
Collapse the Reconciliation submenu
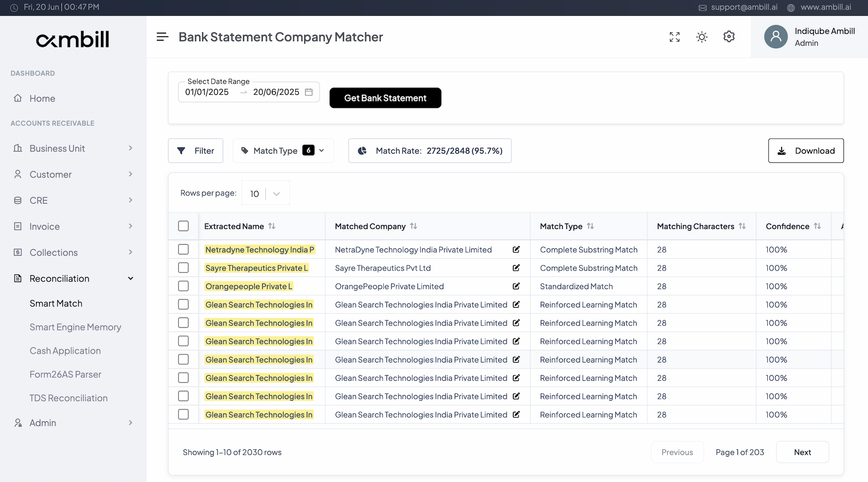pos(131,279)
